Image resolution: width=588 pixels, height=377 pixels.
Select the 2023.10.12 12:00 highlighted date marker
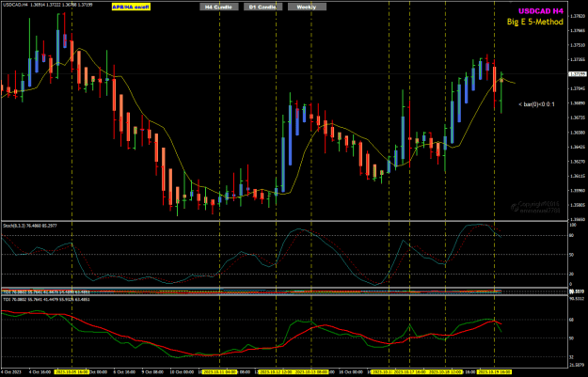coord(277,372)
